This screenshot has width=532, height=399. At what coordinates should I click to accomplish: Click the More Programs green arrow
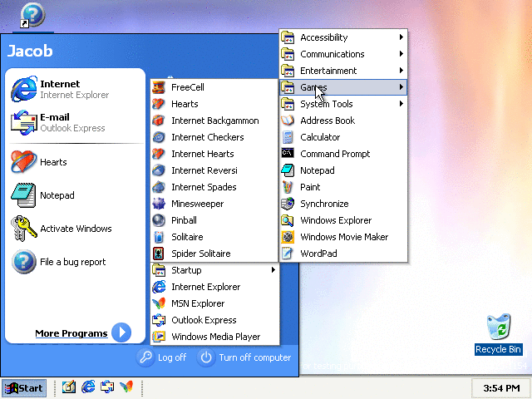121,332
